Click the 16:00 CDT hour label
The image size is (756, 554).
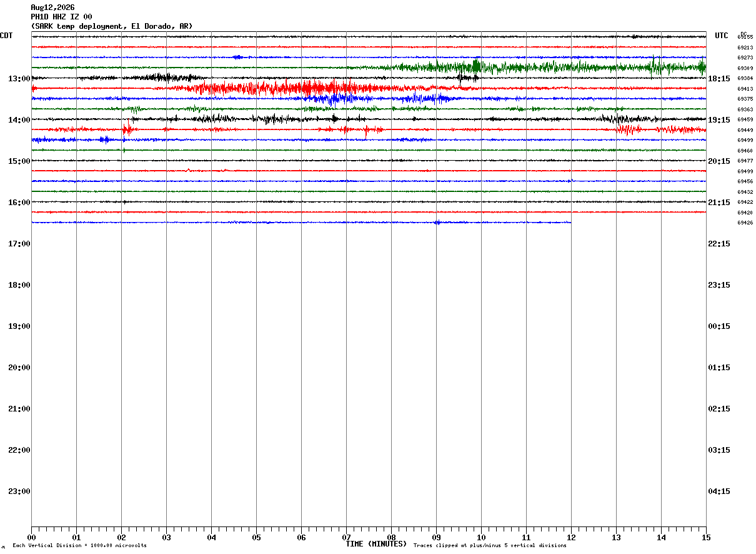[x=19, y=203]
